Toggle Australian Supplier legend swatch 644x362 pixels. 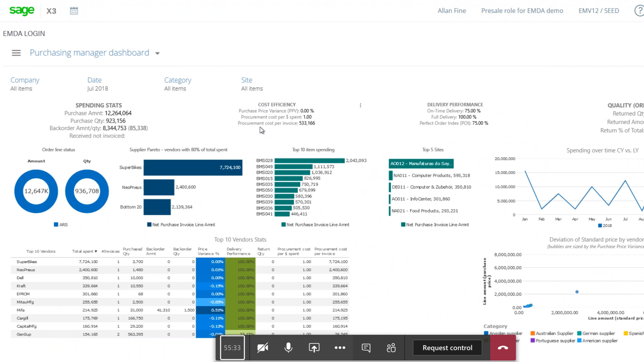(533, 333)
